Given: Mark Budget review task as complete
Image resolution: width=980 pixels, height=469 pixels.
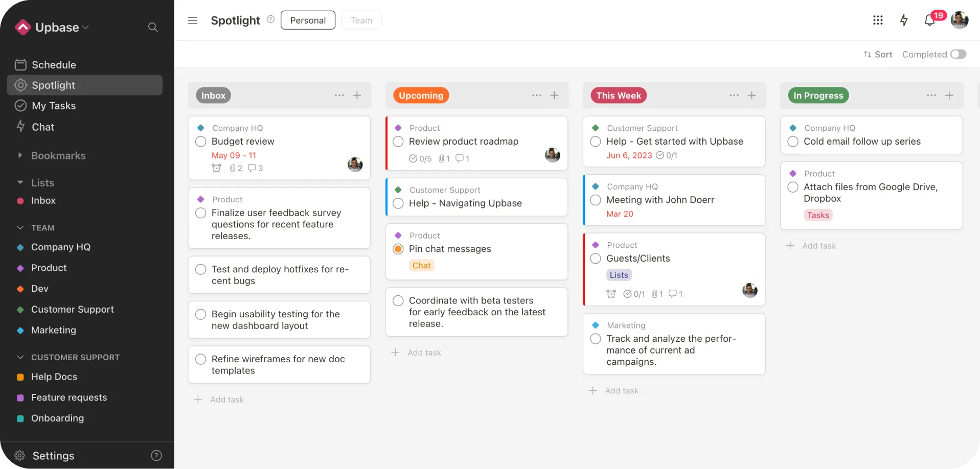Looking at the screenshot, I should pos(201,142).
